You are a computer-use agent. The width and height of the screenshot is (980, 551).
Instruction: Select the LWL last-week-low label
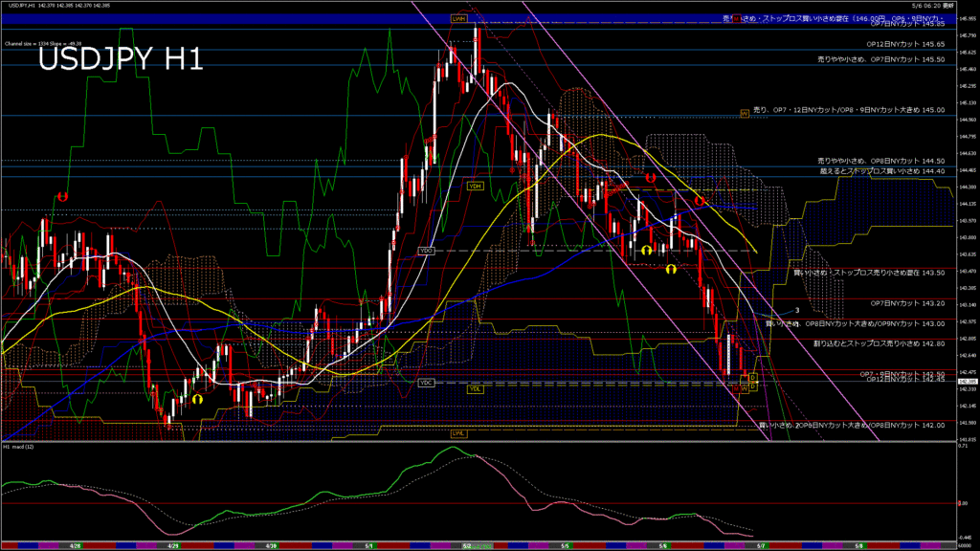click(x=459, y=432)
